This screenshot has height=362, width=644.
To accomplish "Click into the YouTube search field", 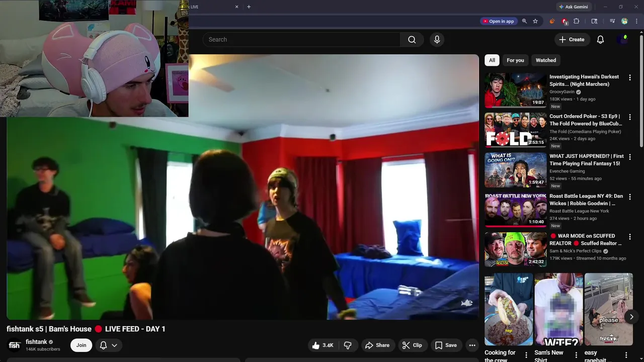I will click(301, 40).
